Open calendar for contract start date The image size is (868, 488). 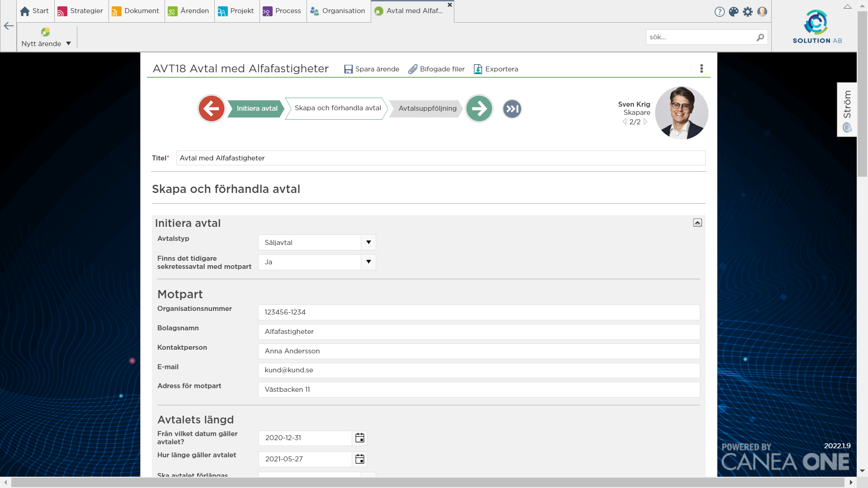click(x=360, y=438)
